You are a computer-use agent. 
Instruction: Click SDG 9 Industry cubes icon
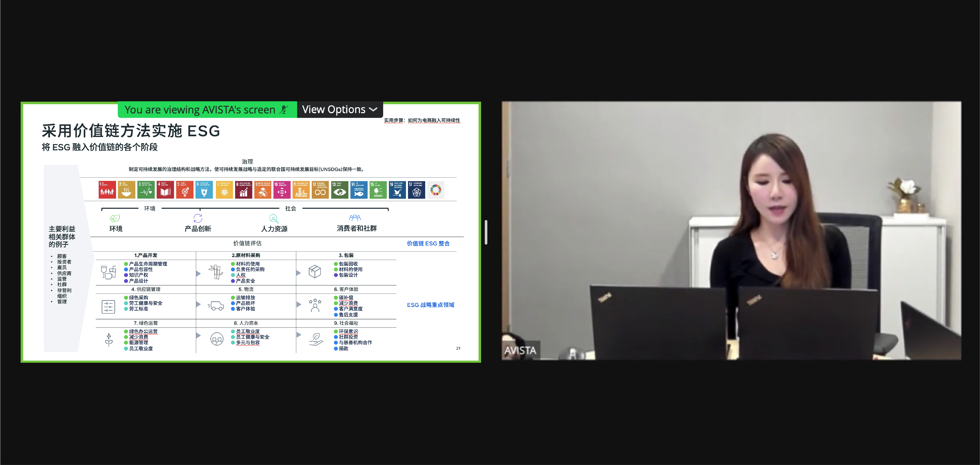coord(263,190)
